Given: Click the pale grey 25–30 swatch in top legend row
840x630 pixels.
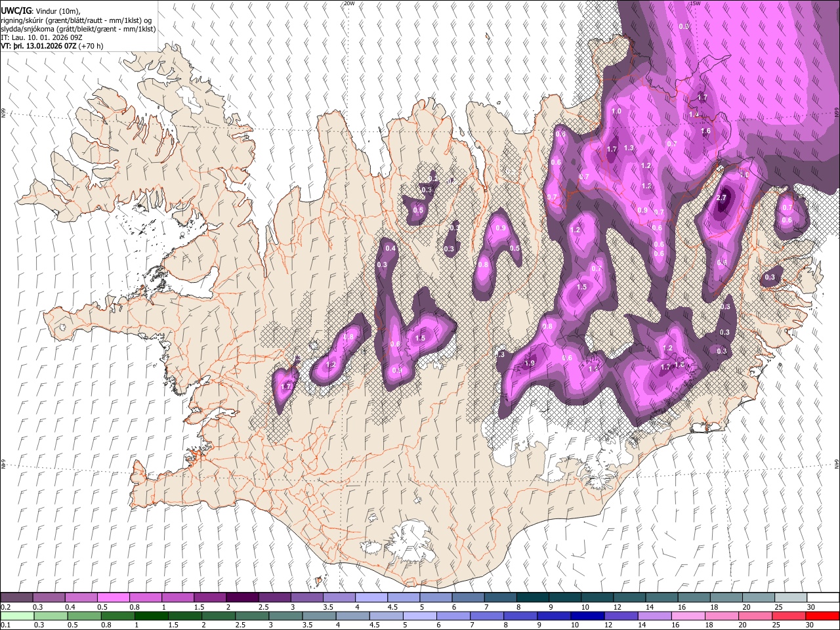Looking at the screenshot, I should tap(791, 598).
